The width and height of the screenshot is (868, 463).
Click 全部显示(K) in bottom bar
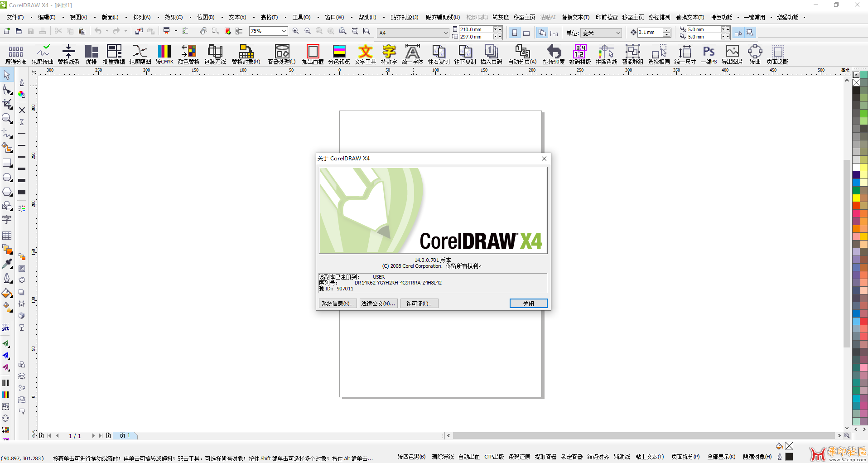pos(721,457)
